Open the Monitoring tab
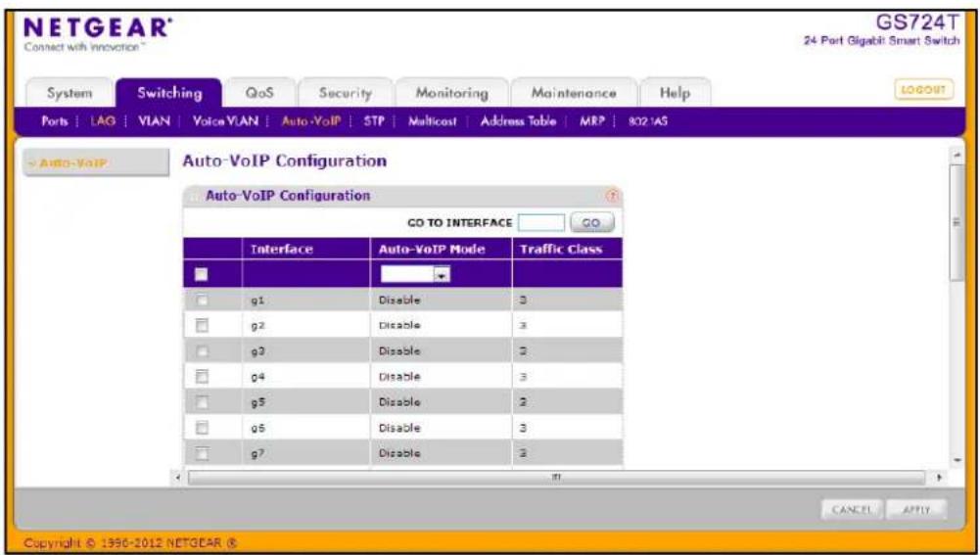980x555 pixels. click(452, 93)
